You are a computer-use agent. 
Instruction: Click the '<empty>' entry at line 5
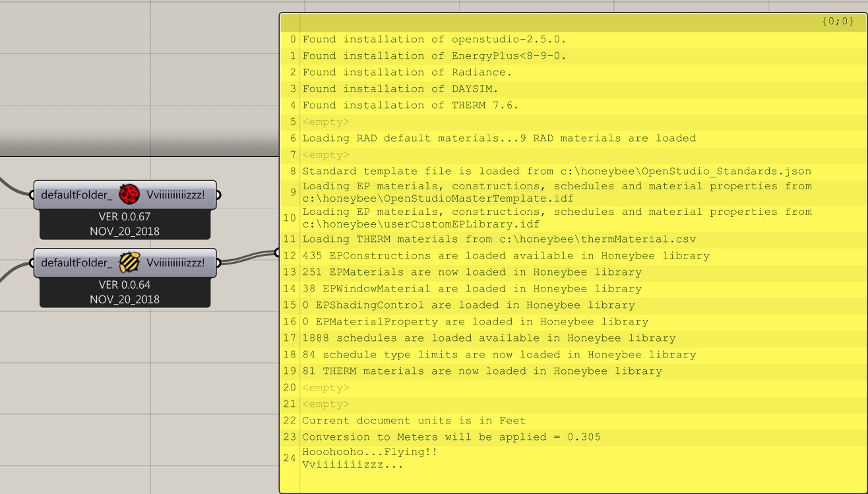(325, 121)
